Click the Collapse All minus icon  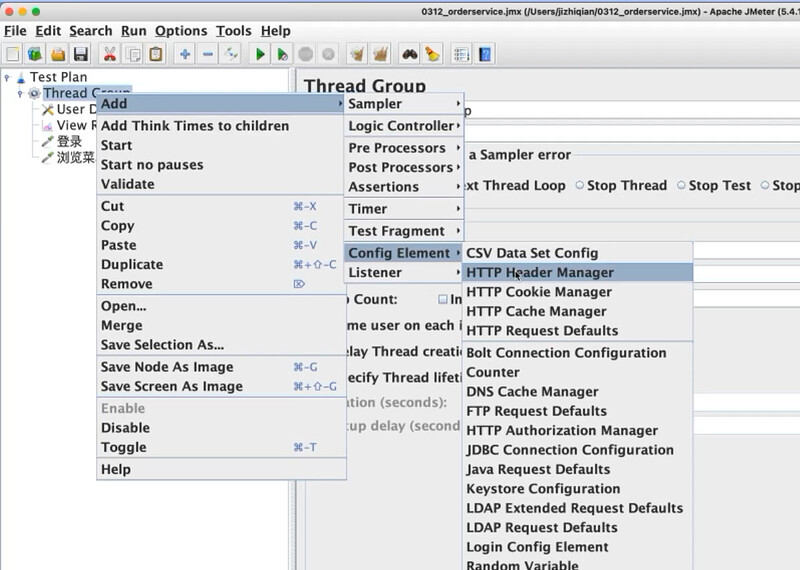coord(208,54)
